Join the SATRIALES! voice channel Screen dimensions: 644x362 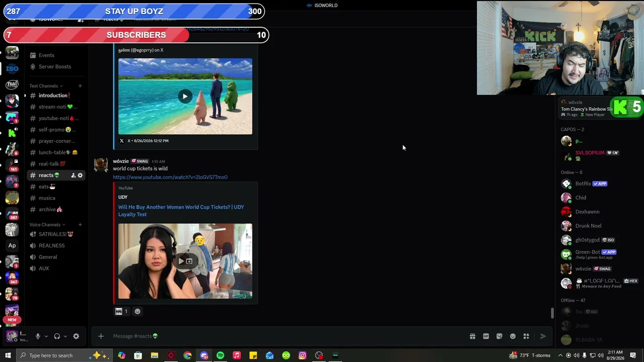click(x=55, y=234)
